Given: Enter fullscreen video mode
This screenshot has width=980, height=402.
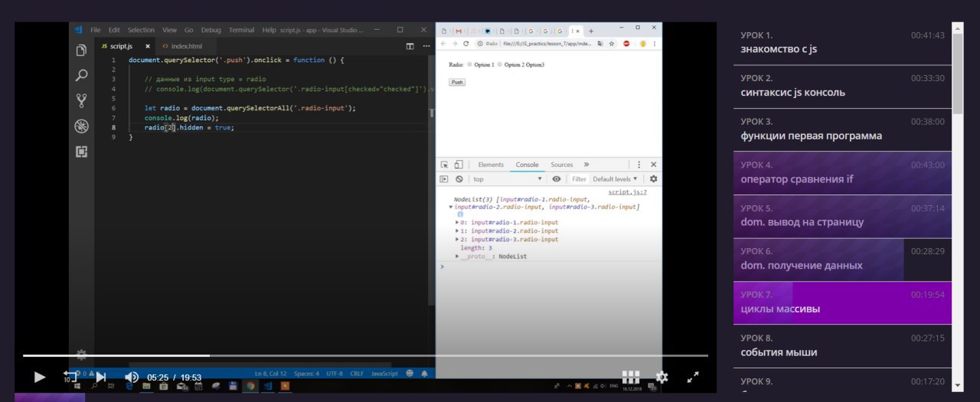Looking at the screenshot, I should (693, 377).
